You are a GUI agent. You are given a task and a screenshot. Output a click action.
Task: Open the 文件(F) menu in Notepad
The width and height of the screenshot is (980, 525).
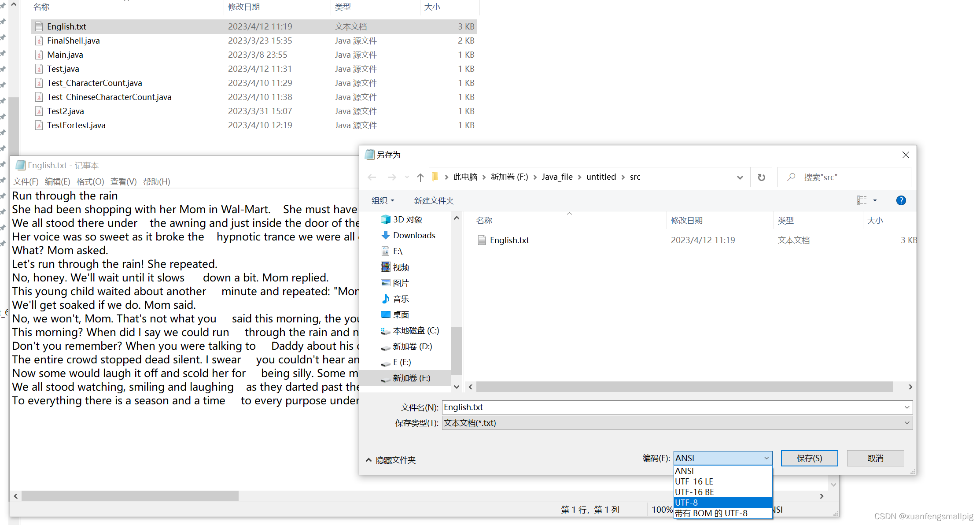tap(26, 181)
